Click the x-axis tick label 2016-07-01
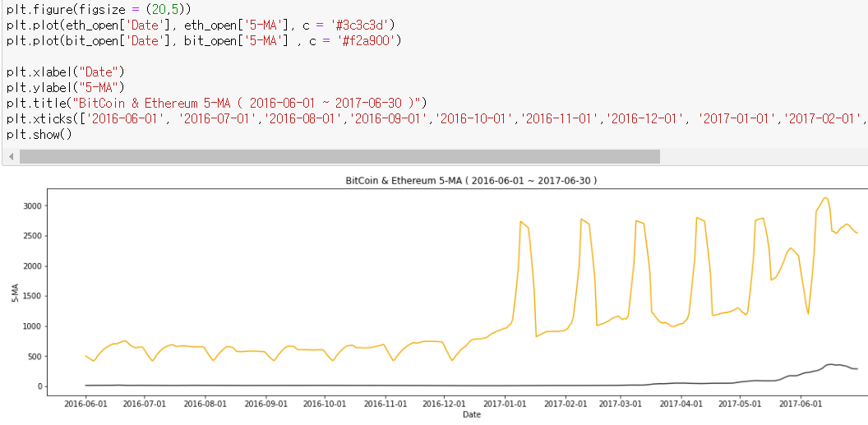Viewport: 868px width, 425px height. [145, 404]
